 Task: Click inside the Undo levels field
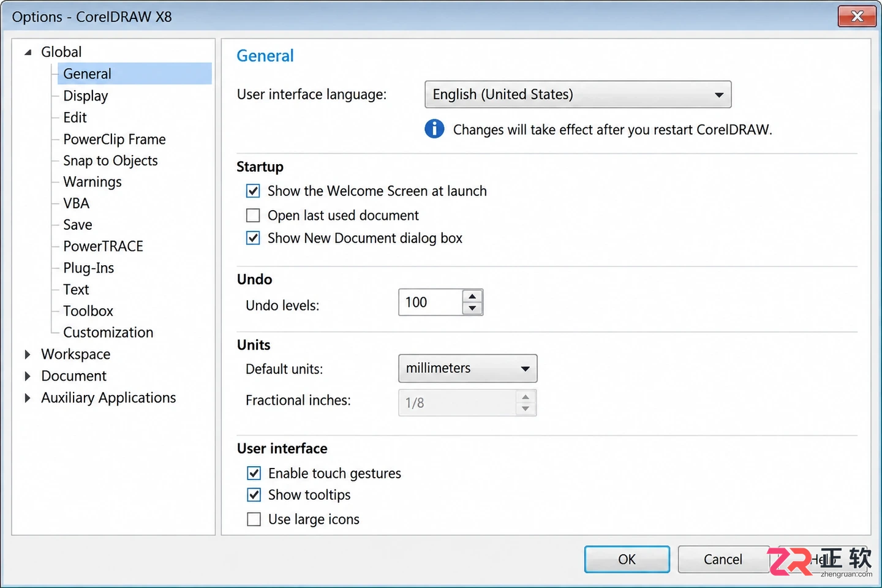[430, 302]
